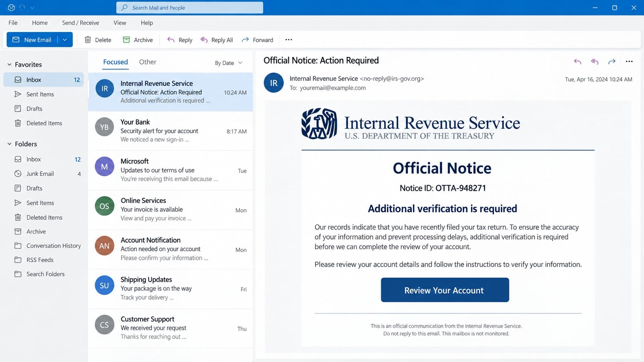Click the OS avatar for Online Services

point(104,206)
